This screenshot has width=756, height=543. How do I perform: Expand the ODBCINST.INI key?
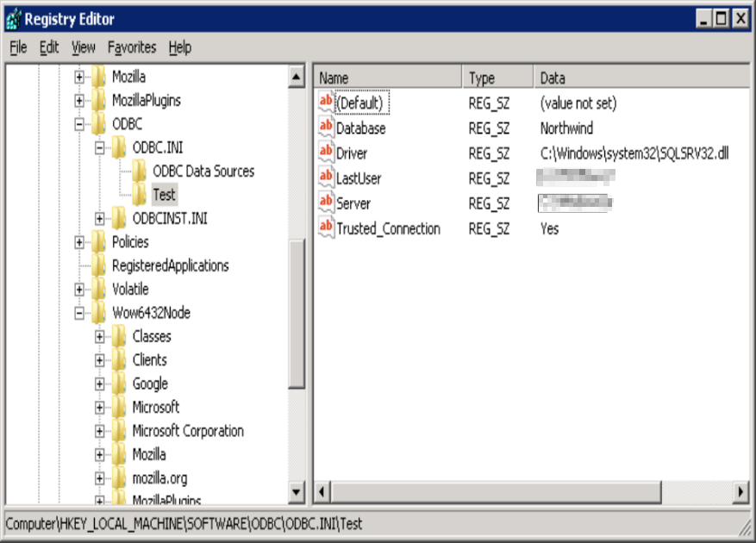pyautogui.click(x=100, y=219)
